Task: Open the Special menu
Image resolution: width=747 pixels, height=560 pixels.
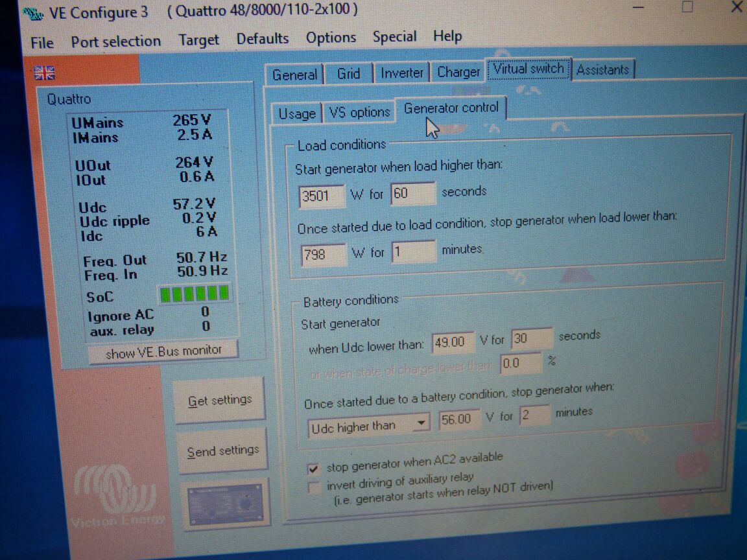Action: pyautogui.click(x=394, y=37)
